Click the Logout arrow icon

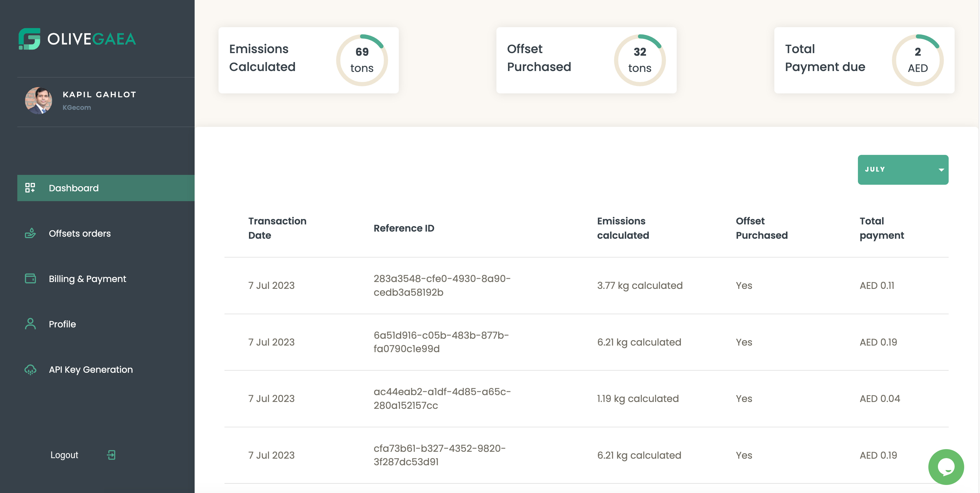click(x=111, y=455)
